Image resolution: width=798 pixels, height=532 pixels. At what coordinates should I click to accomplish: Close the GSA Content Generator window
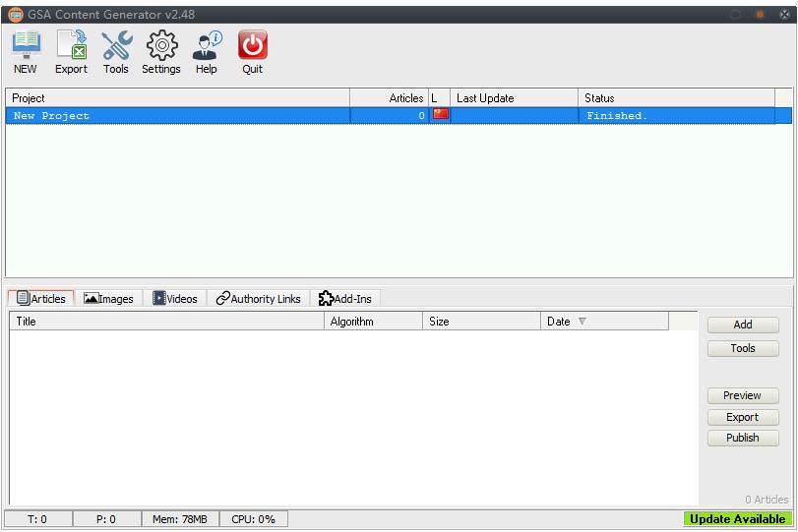pyautogui.click(x=784, y=14)
